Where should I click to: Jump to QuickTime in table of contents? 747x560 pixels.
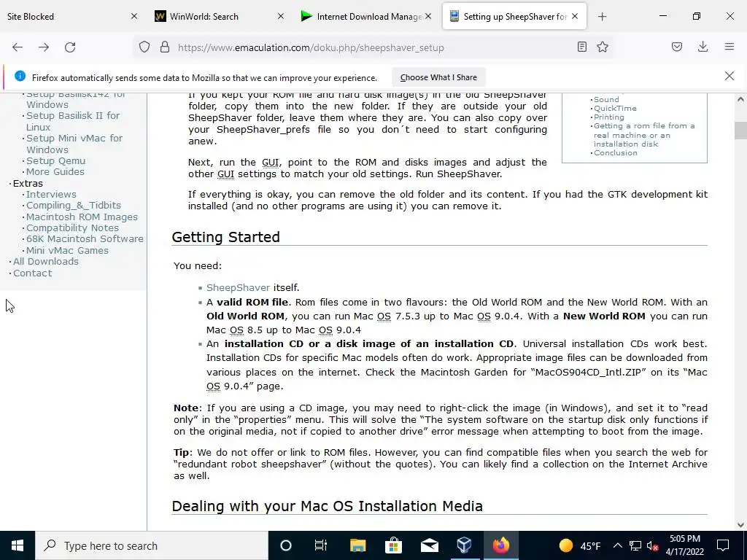click(x=615, y=108)
